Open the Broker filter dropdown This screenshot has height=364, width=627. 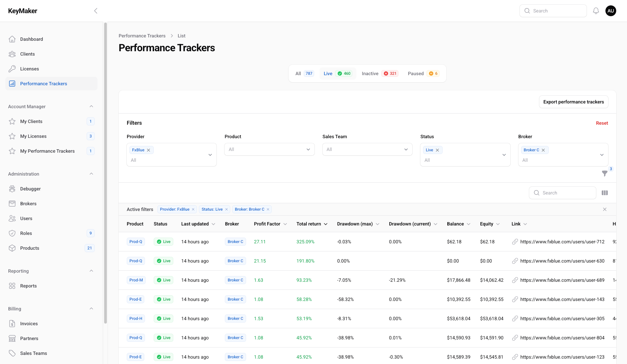[x=563, y=155]
